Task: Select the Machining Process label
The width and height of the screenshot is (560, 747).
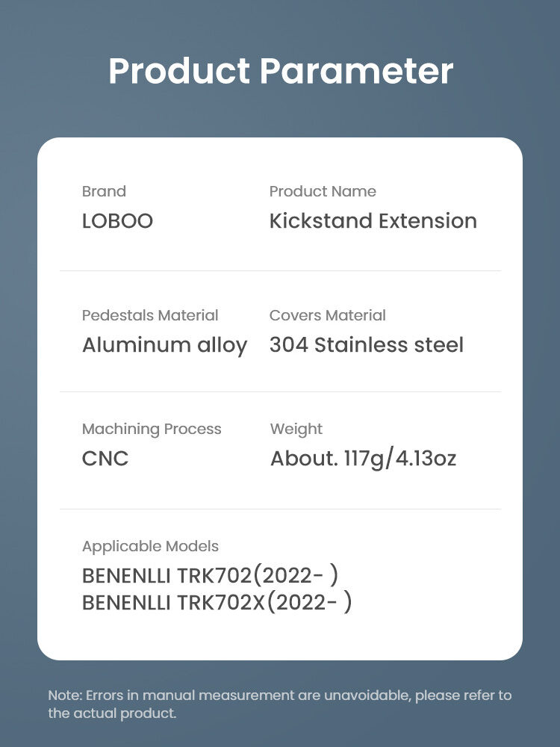Action: (152, 430)
